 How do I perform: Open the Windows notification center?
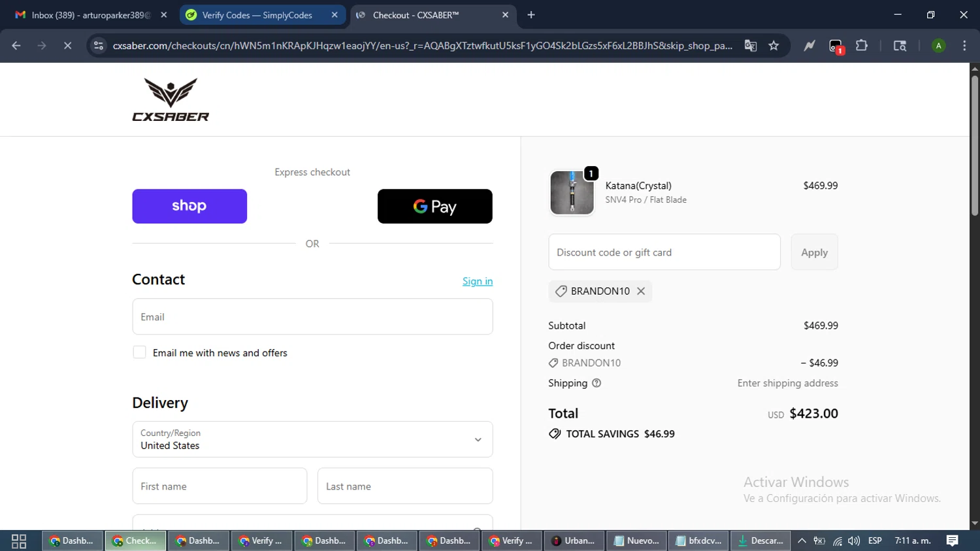coord(952,541)
